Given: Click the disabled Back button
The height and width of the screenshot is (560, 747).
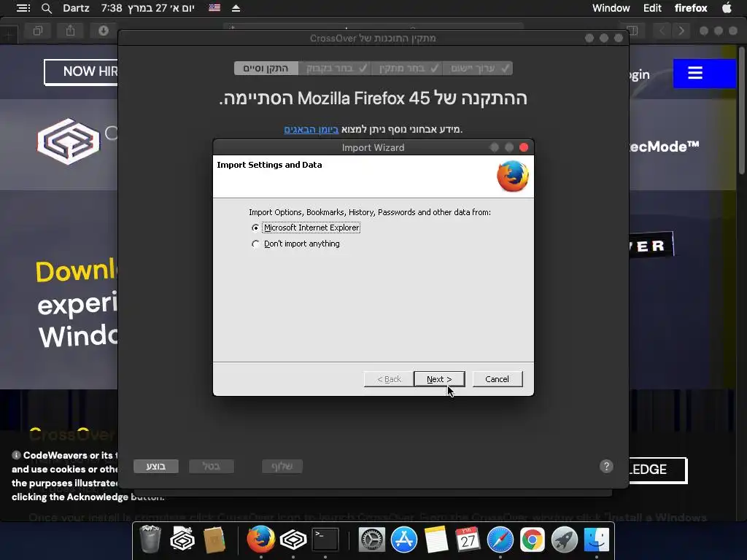Looking at the screenshot, I should click(389, 379).
